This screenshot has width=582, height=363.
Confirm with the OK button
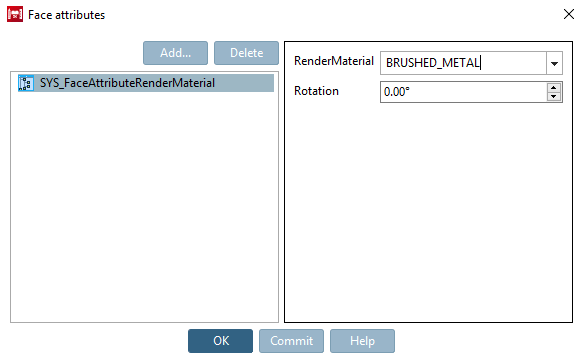(x=220, y=341)
